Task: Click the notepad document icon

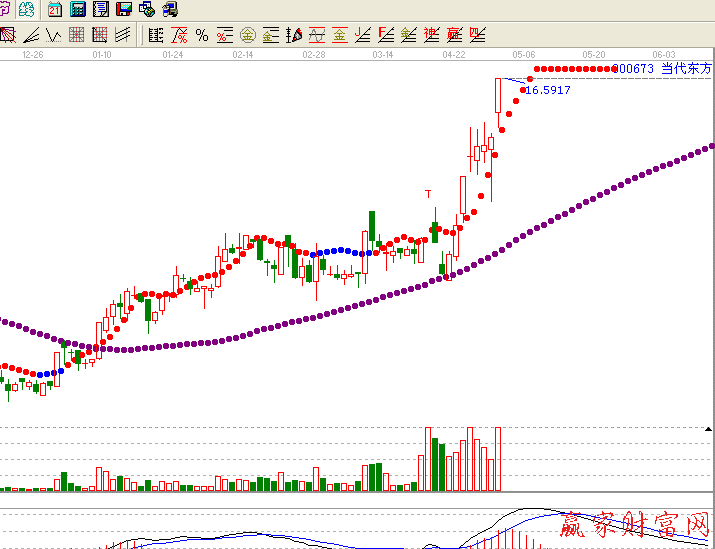Action: click(101, 10)
